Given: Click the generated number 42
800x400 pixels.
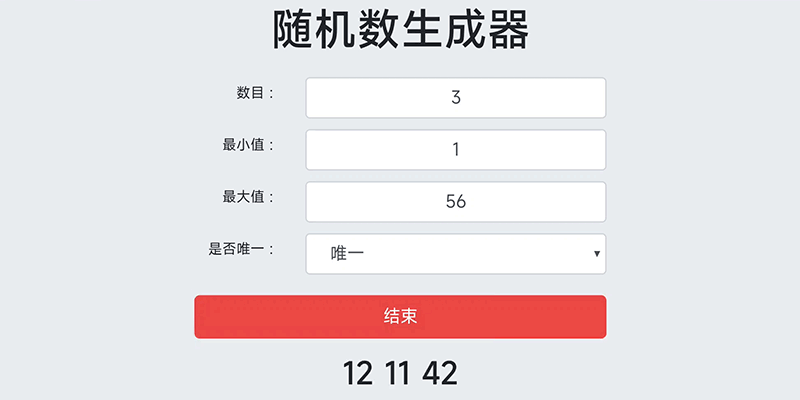Looking at the screenshot, I should pos(439,373).
